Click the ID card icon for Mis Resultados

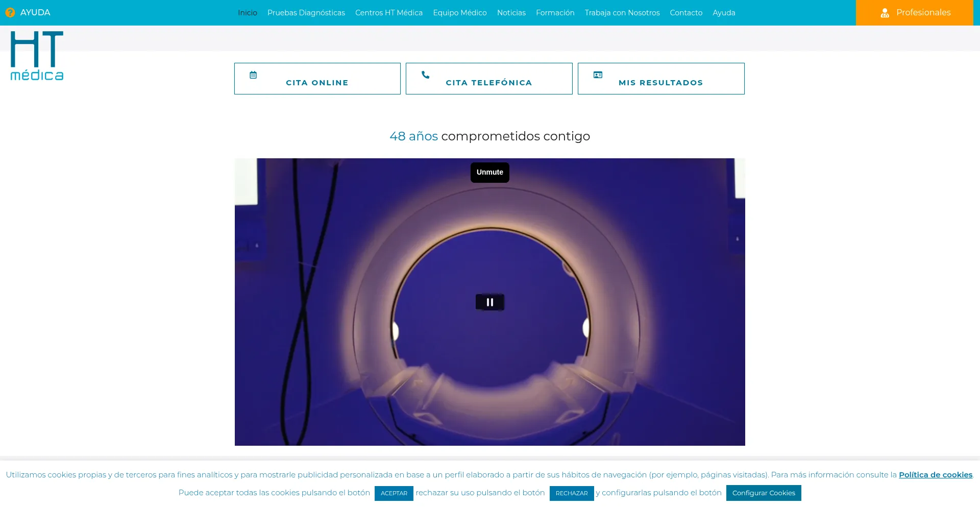pos(597,75)
